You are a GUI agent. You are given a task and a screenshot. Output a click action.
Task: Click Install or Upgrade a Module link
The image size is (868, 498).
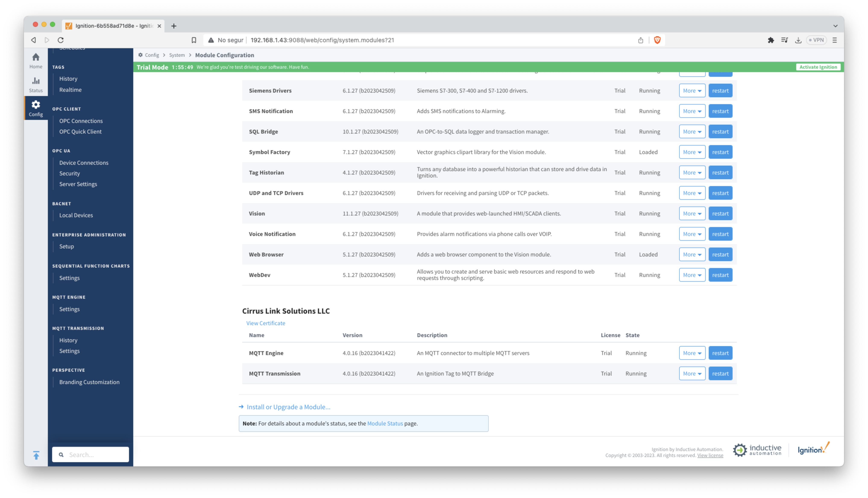(288, 407)
